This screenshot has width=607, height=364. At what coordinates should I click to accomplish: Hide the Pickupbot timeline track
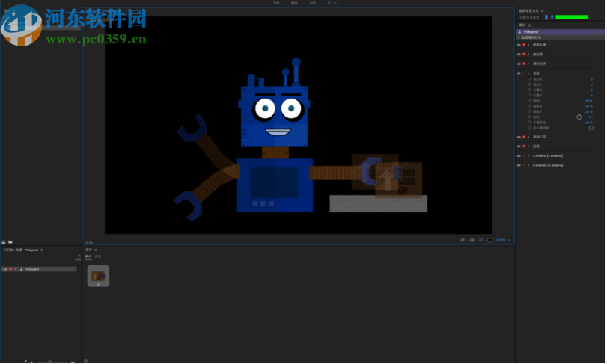[x=5, y=269]
